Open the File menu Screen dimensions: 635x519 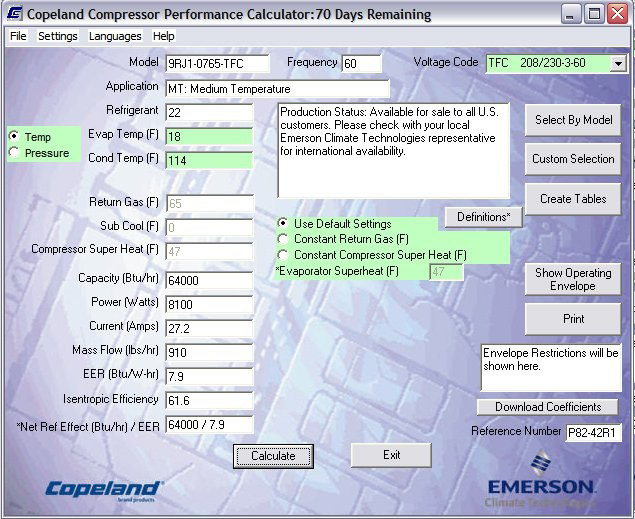[18, 36]
